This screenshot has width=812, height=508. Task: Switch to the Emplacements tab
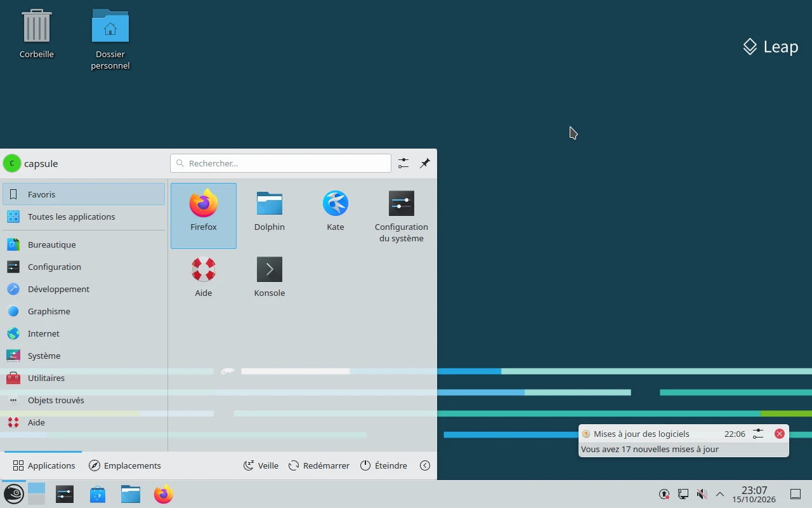pos(125,465)
